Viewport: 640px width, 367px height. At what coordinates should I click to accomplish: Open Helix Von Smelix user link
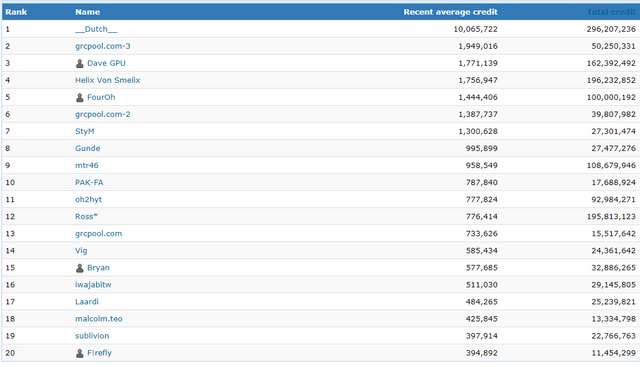point(107,80)
